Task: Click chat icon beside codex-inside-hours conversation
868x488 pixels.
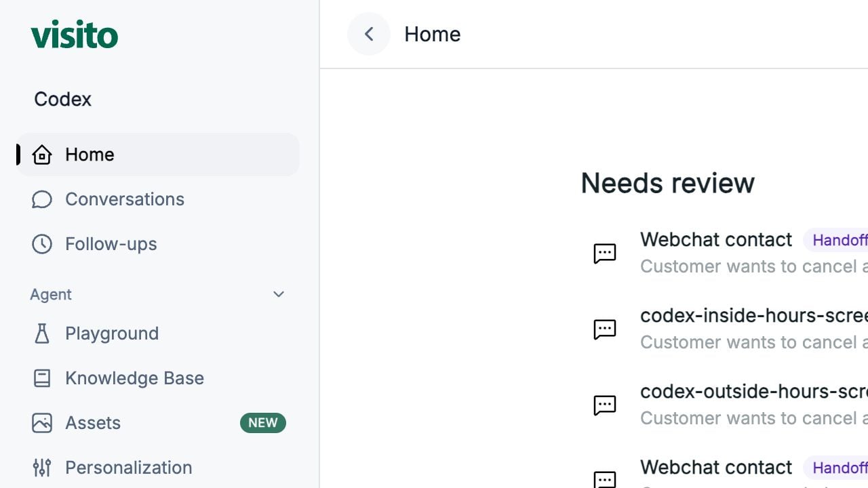Action: (x=605, y=329)
